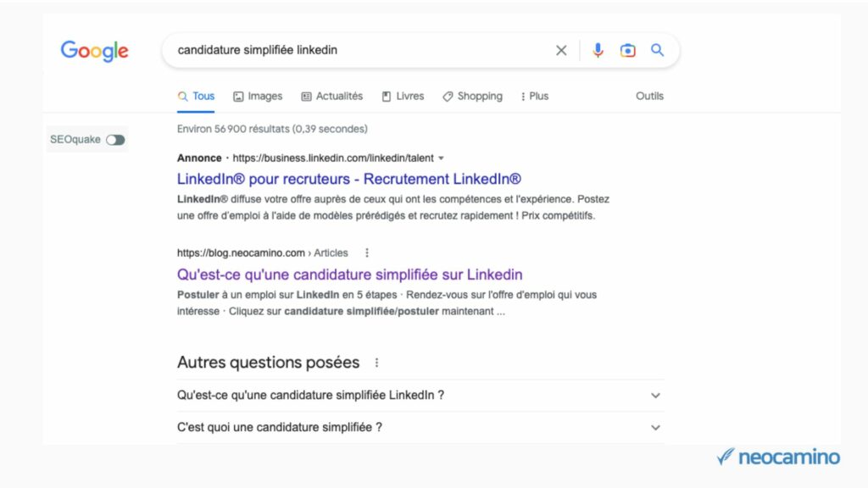
Task: Toggle the SEOquake switch
Action: coord(115,140)
